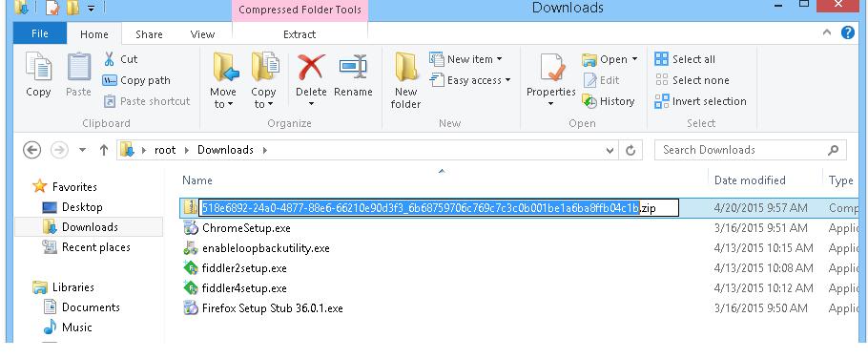Open the Easy access dropdown

click(469, 80)
